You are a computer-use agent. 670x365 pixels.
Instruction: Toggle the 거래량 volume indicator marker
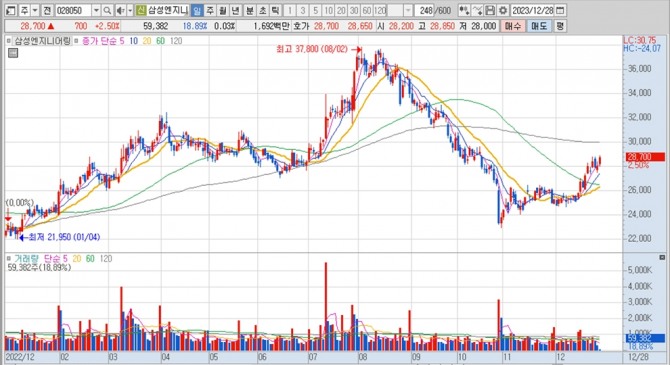9,259
